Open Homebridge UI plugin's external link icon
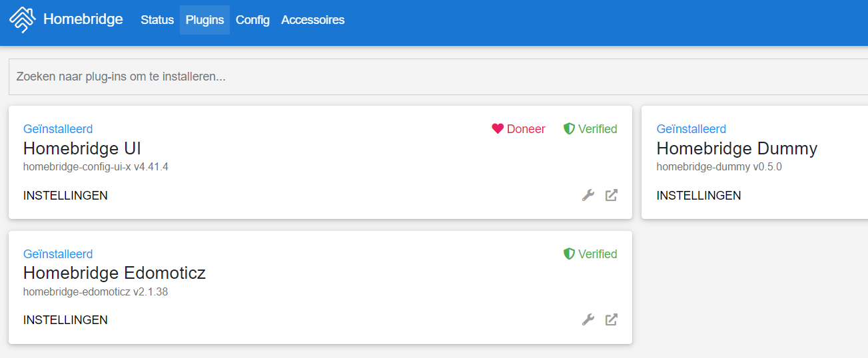The width and height of the screenshot is (868, 358). [611, 195]
